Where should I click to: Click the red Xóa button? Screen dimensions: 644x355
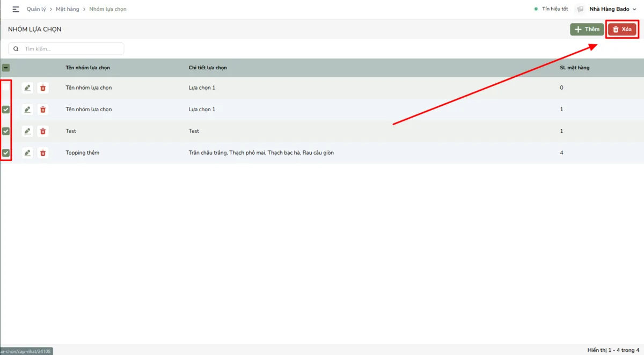622,30
